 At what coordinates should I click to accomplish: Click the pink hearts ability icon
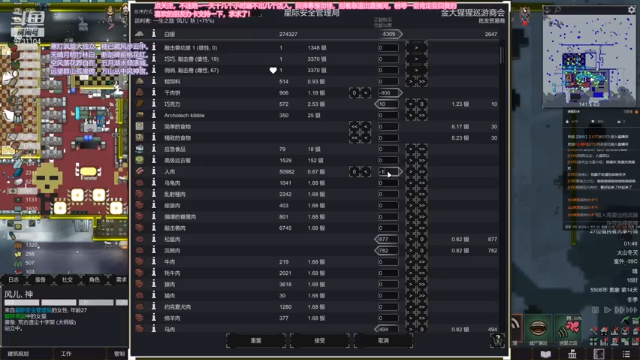click(x=568, y=328)
